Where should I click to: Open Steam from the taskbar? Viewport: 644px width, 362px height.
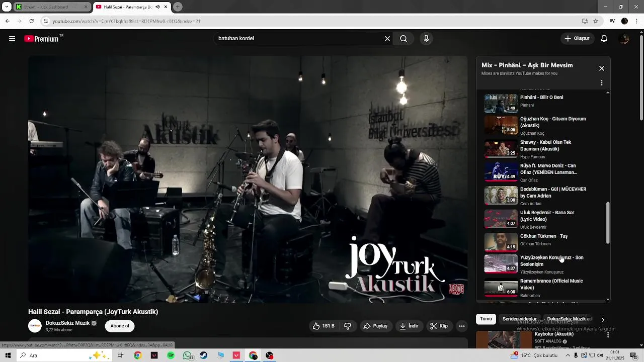(204, 355)
